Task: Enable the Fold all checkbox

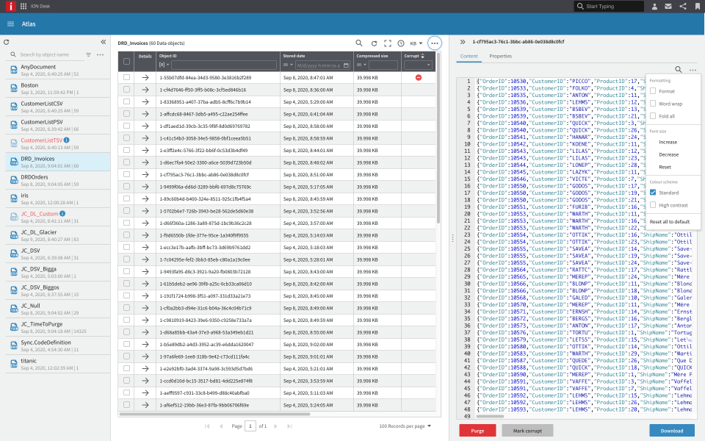Action: click(653, 116)
